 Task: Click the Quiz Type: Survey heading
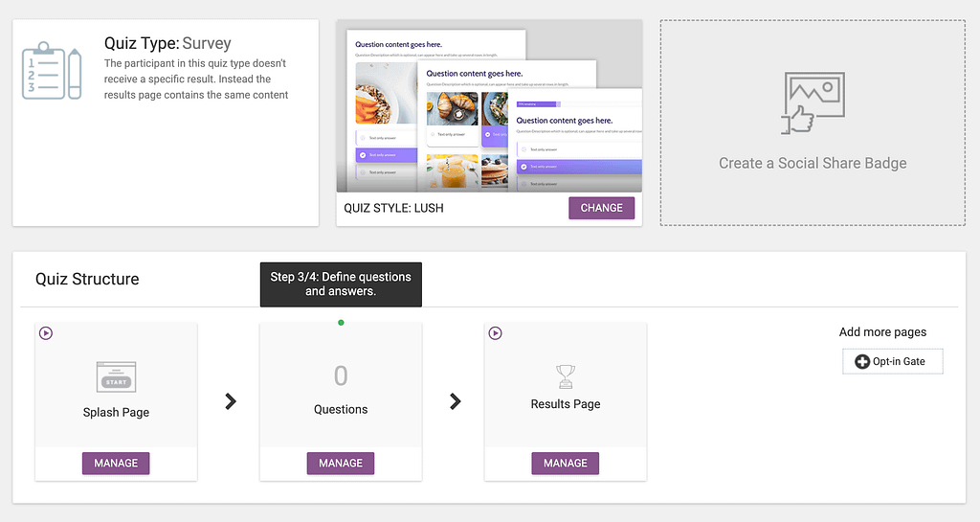(x=167, y=43)
